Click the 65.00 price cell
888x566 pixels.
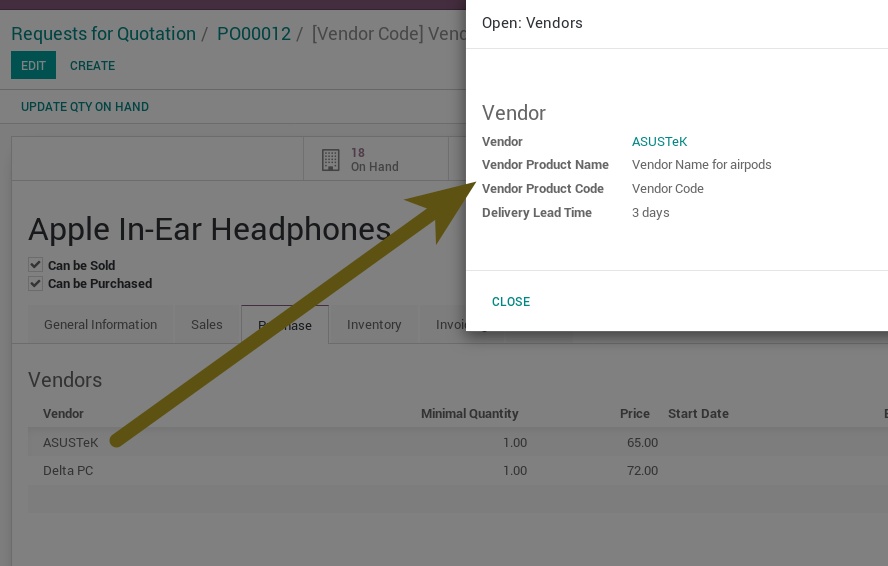tap(642, 442)
